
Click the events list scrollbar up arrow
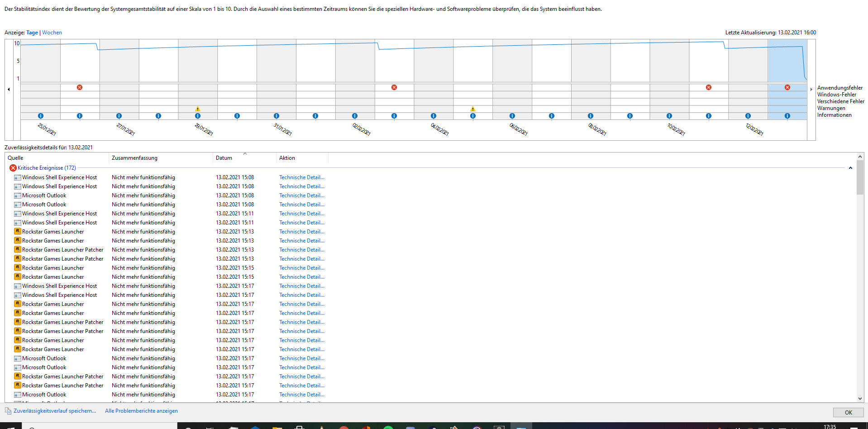coord(860,157)
